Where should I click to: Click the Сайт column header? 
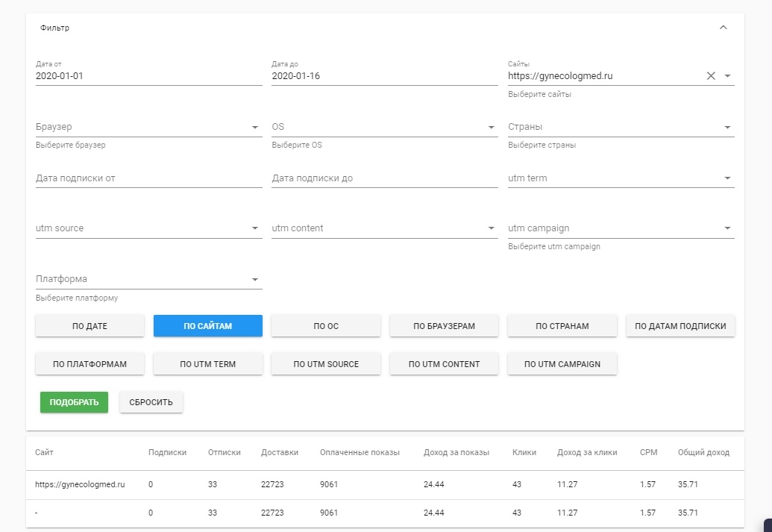click(x=44, y=452)
